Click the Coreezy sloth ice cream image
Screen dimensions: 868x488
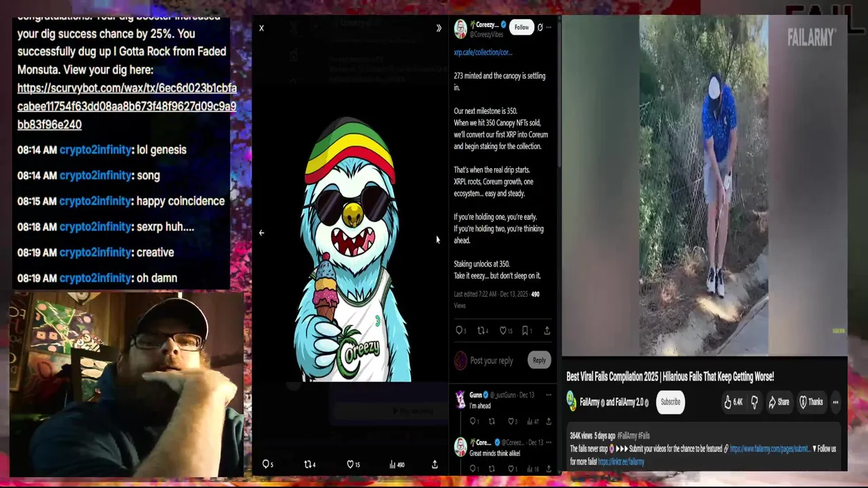351,249
